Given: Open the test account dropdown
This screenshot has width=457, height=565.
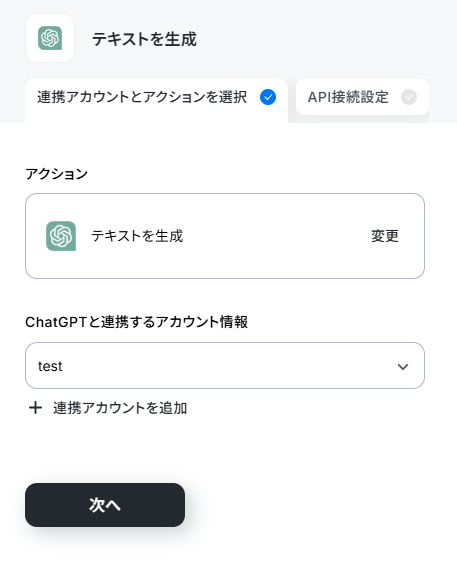Looking at the screenshot, I should pos(225,366).
